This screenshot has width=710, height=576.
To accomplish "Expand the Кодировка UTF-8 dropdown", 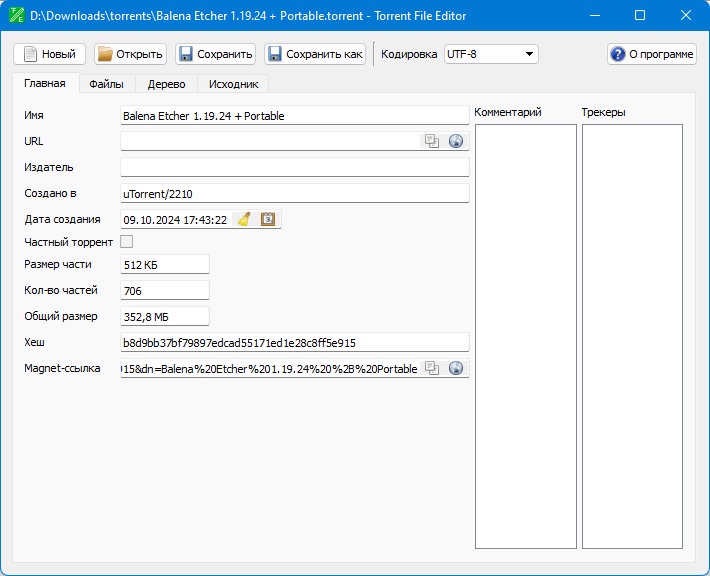I will pyautogui.click(x=491, y=54).
